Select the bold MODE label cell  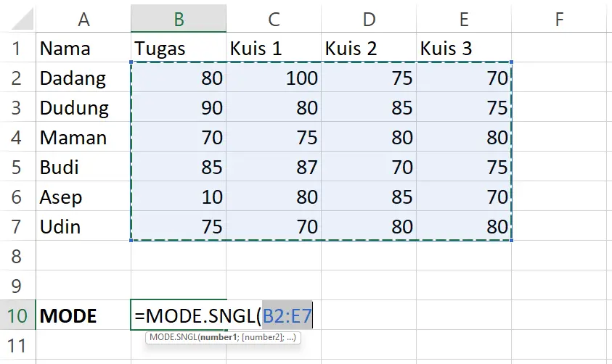[83, 315]
